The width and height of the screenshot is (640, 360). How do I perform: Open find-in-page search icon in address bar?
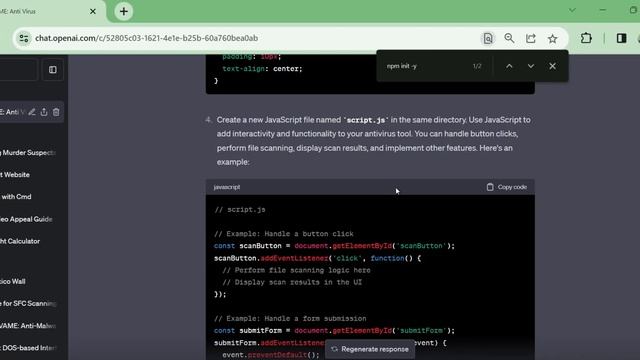click(488, 38)
